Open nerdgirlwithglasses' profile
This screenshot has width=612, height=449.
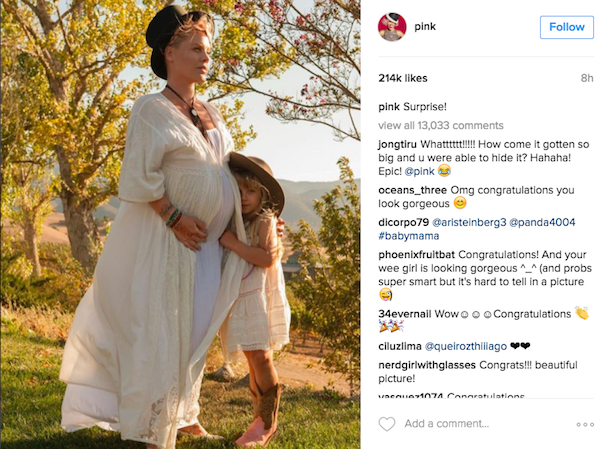click(427, 365)
